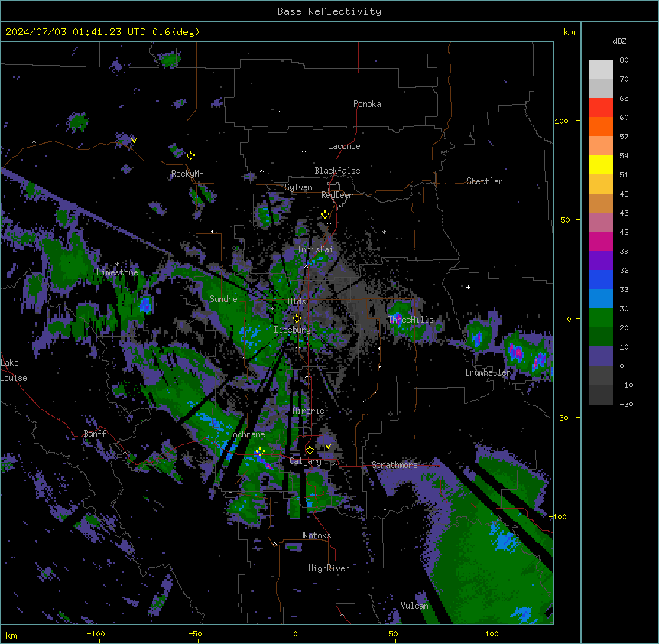659x644 pixels.
Task: Click the Cochrane label
Action: tap(246, 434)
